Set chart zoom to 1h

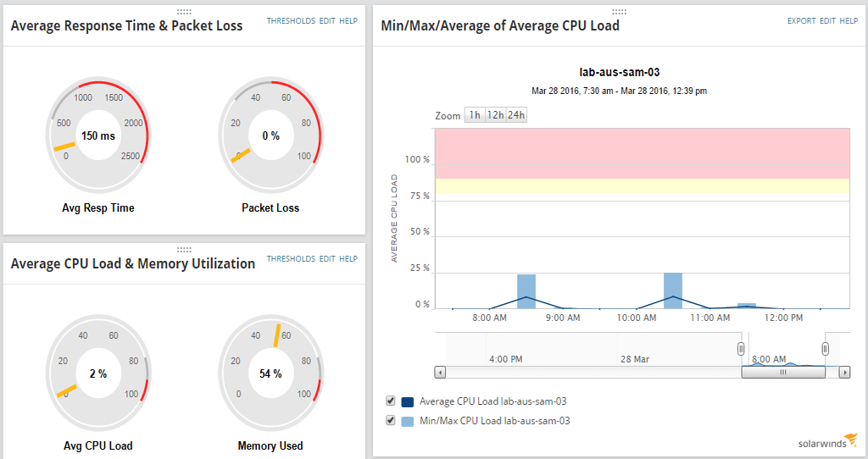(475, 115)
